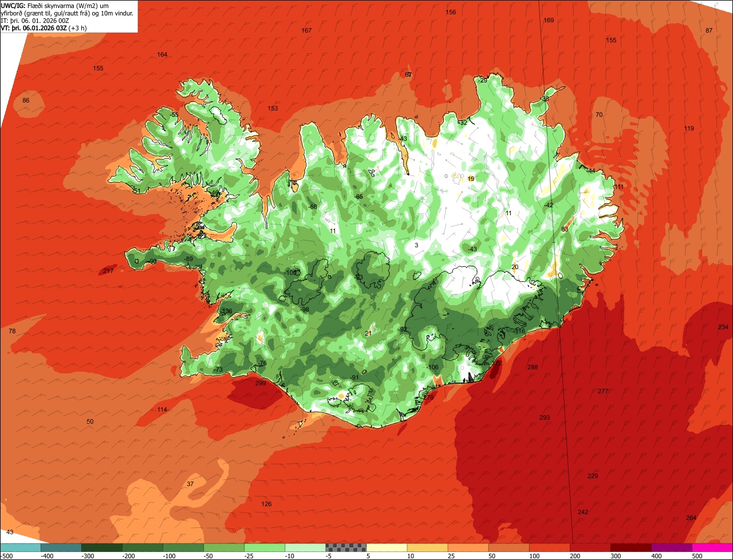Viewport: 733px width, 560px height.
Task: Click the value 116 on the southeast coast
Action: 519,331
